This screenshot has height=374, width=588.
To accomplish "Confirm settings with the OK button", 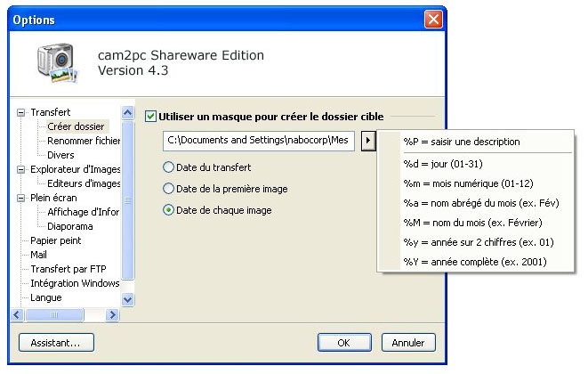I will click(344, 343).
